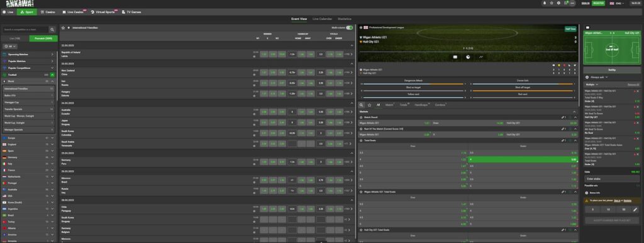Toggle the Bonus info switch
The height and width of the screenshot is (243, 644).
click(x=587, y=192)
